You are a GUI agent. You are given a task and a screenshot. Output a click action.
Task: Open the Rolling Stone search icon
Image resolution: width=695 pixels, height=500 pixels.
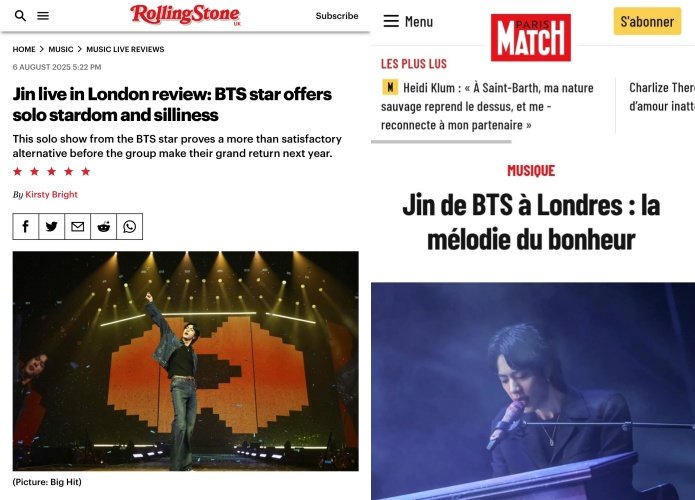point(20,16)
